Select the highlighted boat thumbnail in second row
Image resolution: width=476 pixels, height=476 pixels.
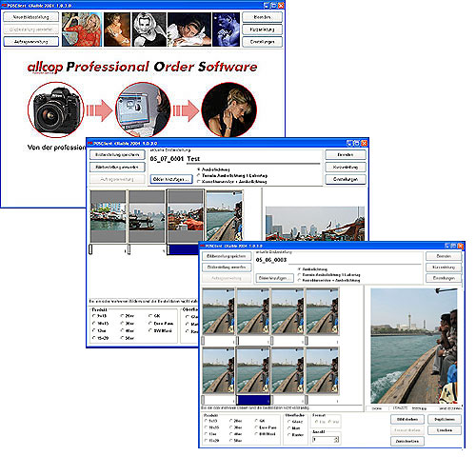253,370
